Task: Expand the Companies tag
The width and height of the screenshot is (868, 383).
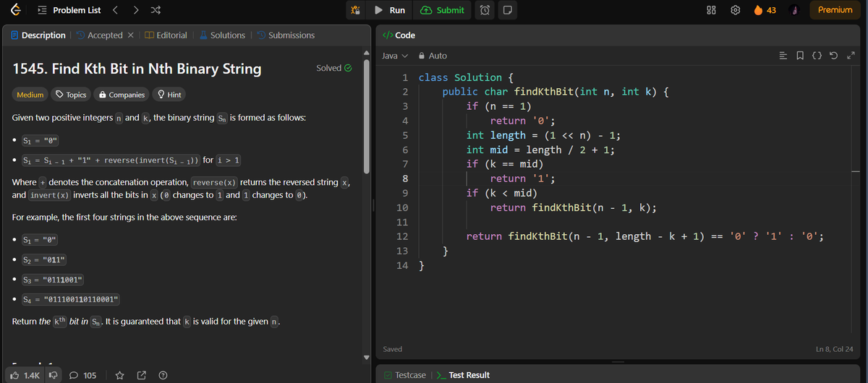Action: point(122,95)
